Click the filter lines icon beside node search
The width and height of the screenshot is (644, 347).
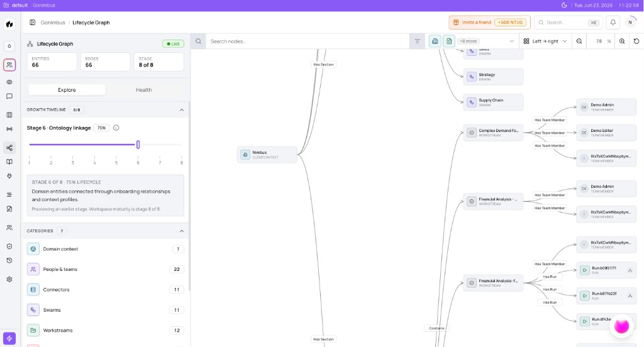pos(418,41)
